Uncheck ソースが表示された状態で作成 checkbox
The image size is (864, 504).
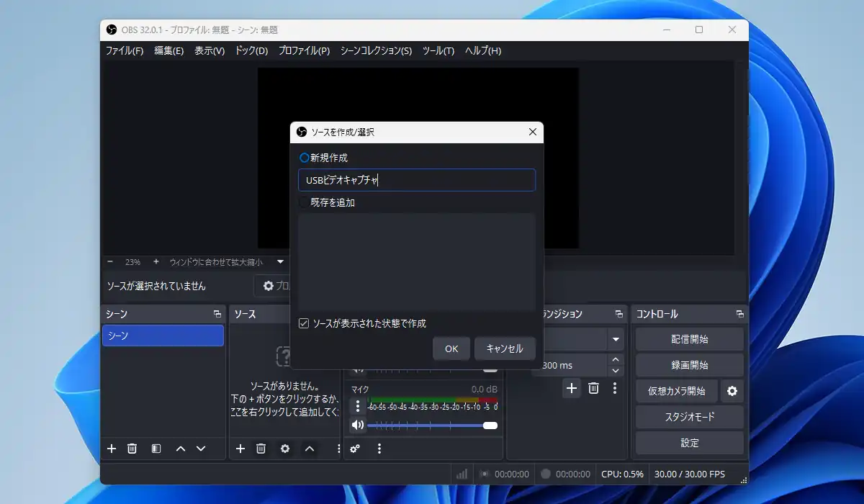point(304,324)
